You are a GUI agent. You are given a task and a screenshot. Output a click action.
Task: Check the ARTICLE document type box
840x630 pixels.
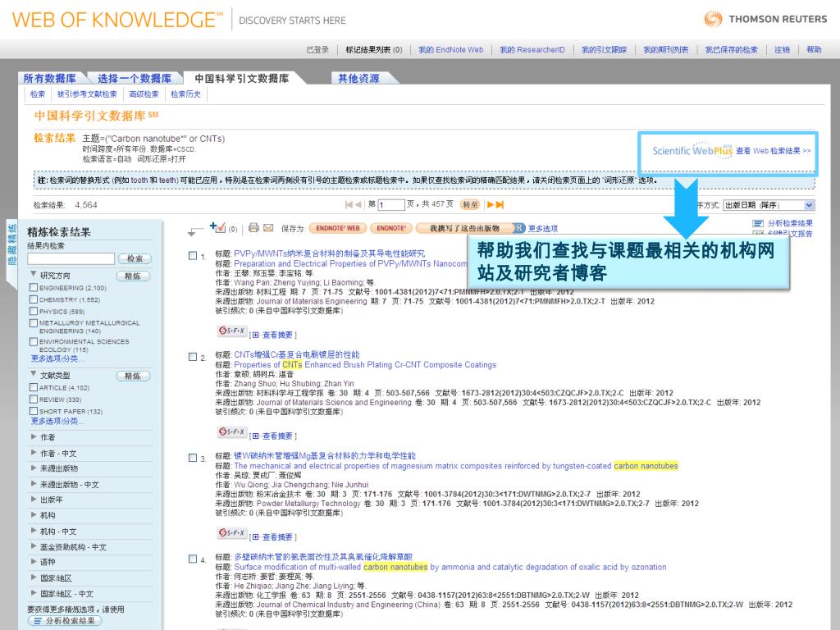pos(33,387)
